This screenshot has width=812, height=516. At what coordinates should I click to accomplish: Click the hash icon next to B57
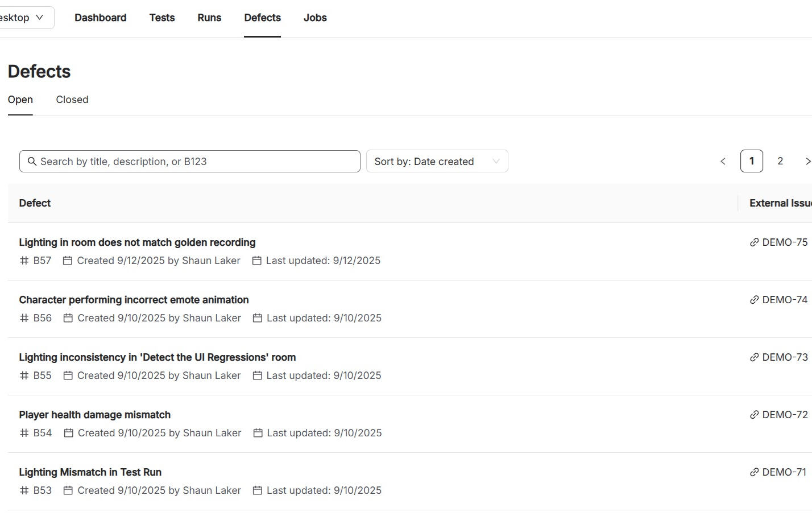[x=24, y=261]
